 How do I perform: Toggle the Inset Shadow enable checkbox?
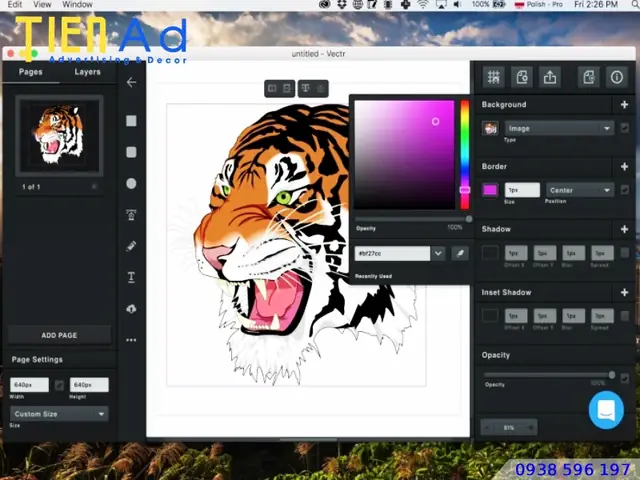click(624, 316)
